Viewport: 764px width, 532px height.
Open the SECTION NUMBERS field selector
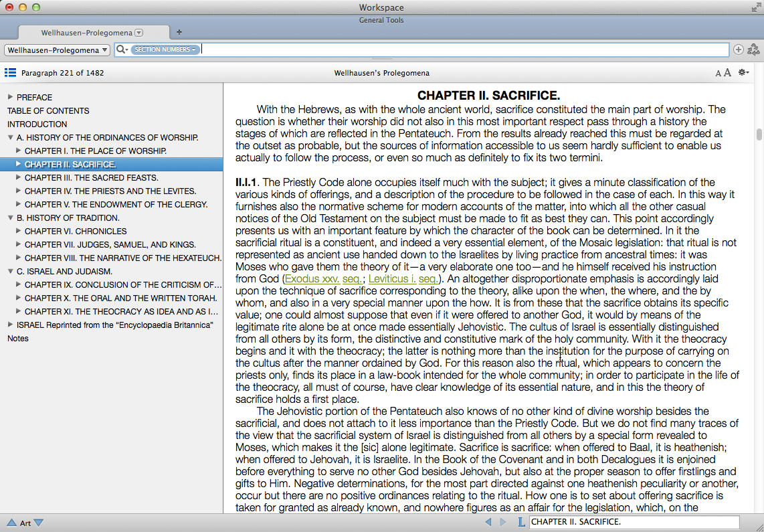click(x=165, y=50)
